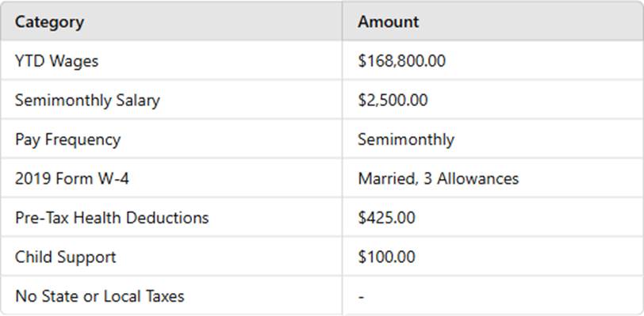Click the word Taxes in bottom row
This screenshot has height=316, width=644.
click(x=163, y=296)
